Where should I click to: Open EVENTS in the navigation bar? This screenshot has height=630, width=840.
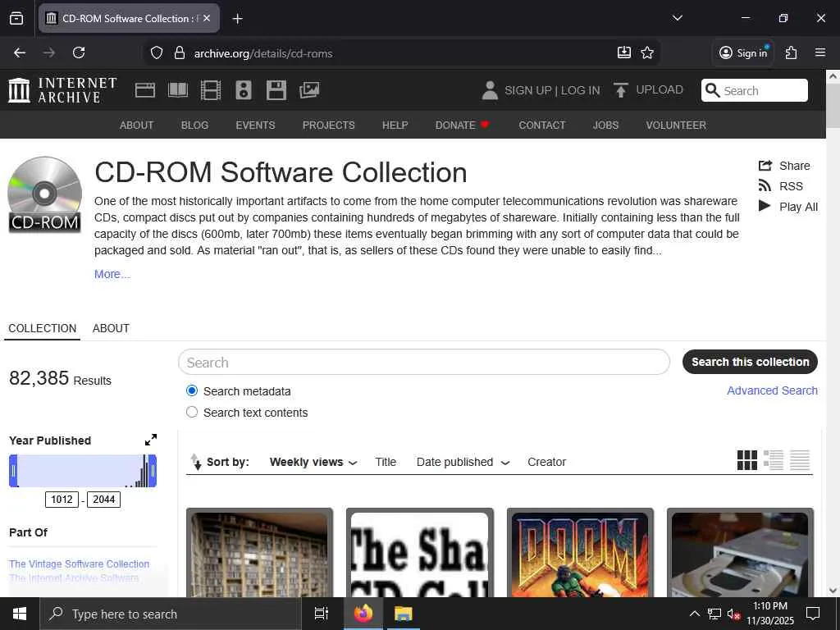(255, 125)
